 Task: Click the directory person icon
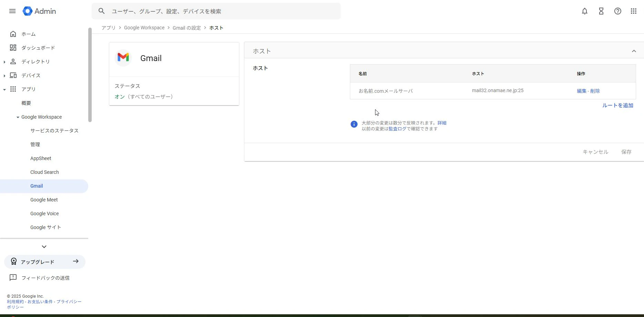pyautogui.click(x=13, y=61)
